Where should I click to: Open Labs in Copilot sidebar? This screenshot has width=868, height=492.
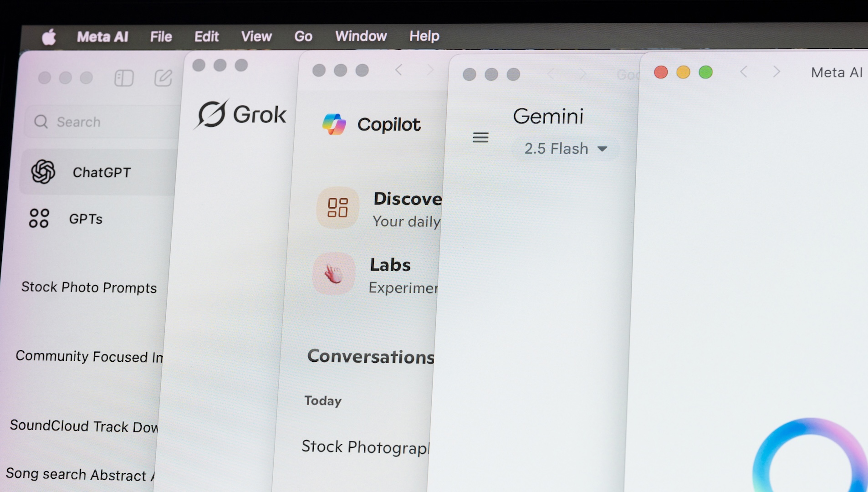(390, 265)
